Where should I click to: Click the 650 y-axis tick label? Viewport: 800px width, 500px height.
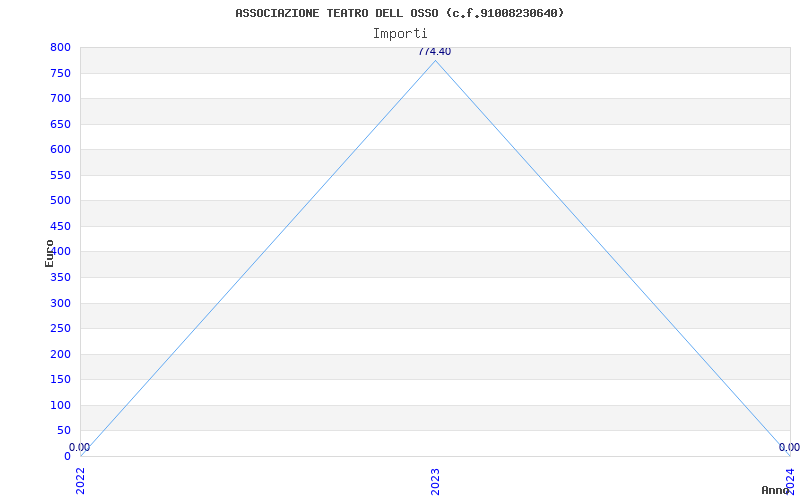[60, 124]
